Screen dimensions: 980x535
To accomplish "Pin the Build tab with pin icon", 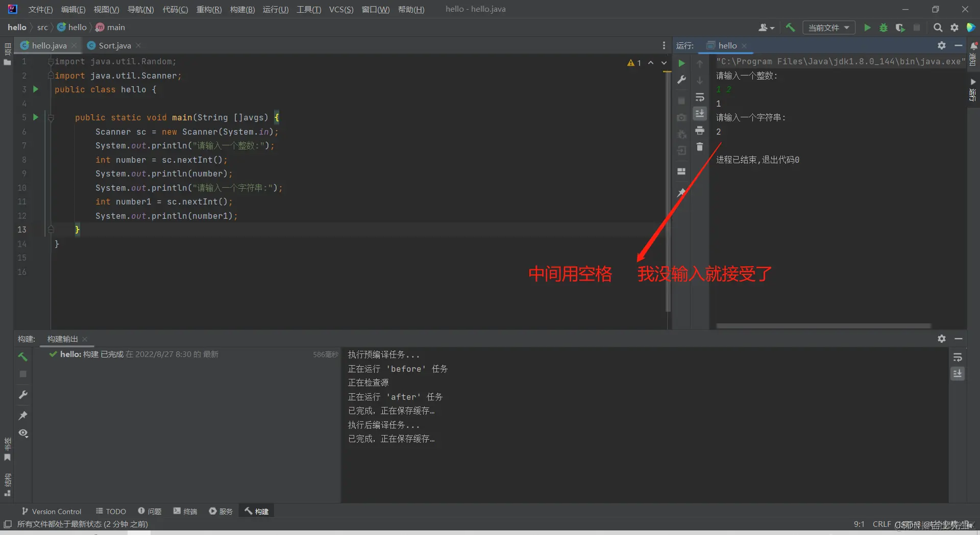I will click(x=23, y=416).
